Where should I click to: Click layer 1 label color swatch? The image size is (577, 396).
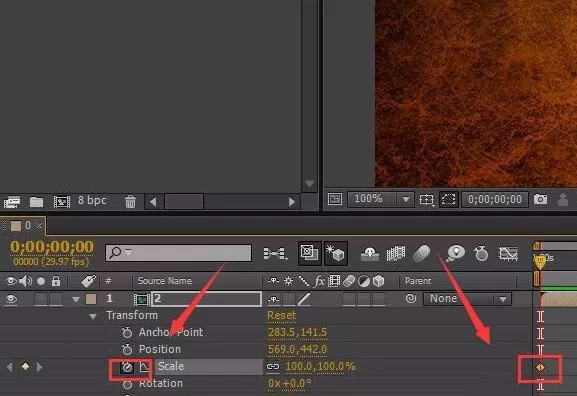tap(91, 299)
